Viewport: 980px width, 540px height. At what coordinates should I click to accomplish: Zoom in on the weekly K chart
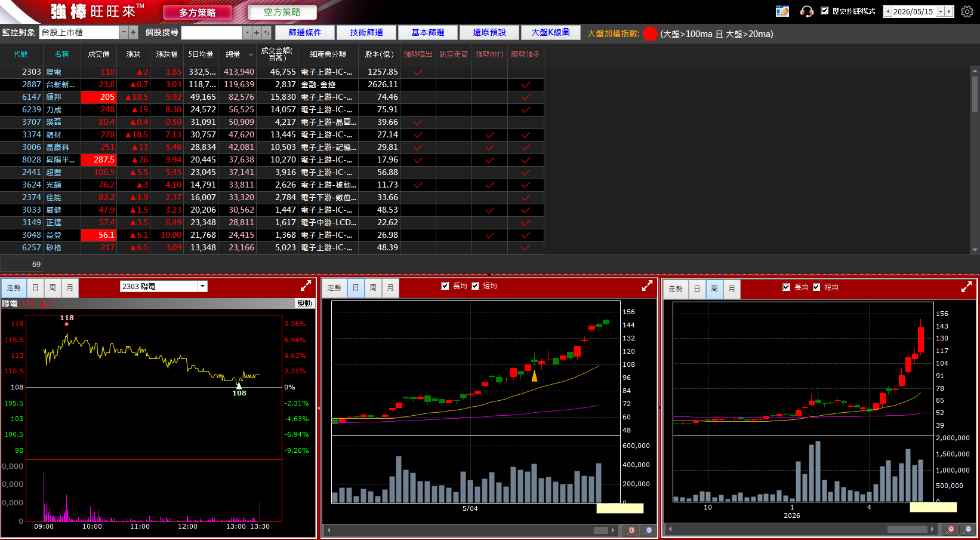[951, 529]
